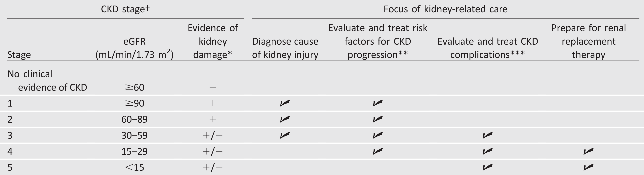The width and height of the screenshot is (644, 175).
Task: Click Stage 4 checkmark under renal replacement therapy
Action: (588, 151)
